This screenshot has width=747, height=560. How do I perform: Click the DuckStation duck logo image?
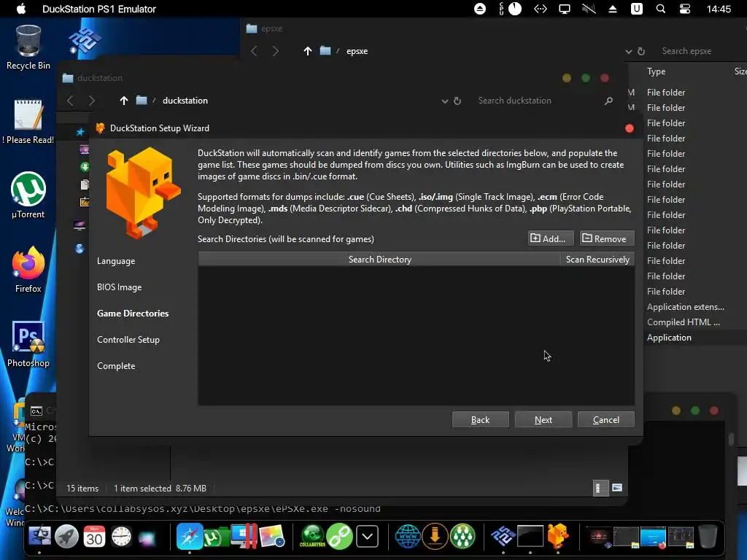click(x=142, y=192)
